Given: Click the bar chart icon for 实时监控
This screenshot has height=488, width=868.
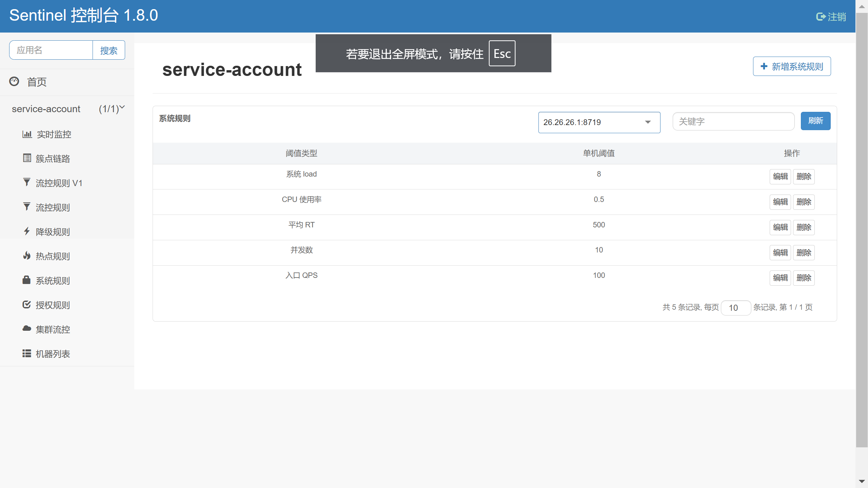Looking at the screenshot, I should [27, 134].
